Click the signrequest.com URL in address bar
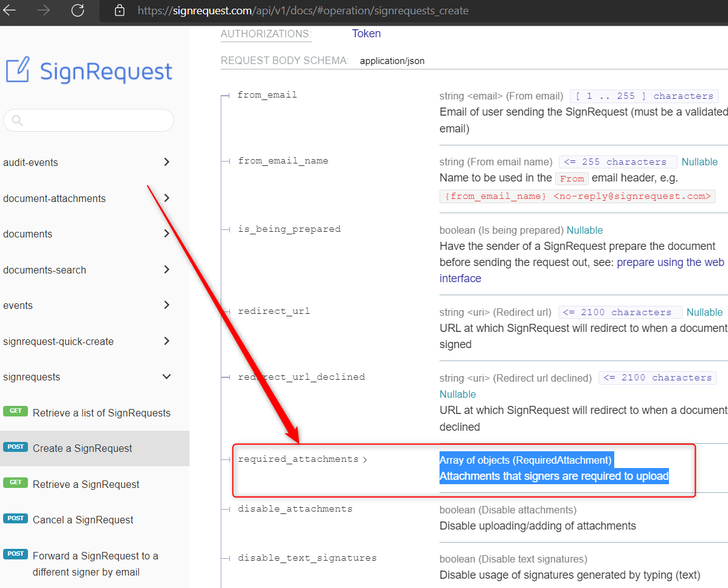 (x=303, y=10)
